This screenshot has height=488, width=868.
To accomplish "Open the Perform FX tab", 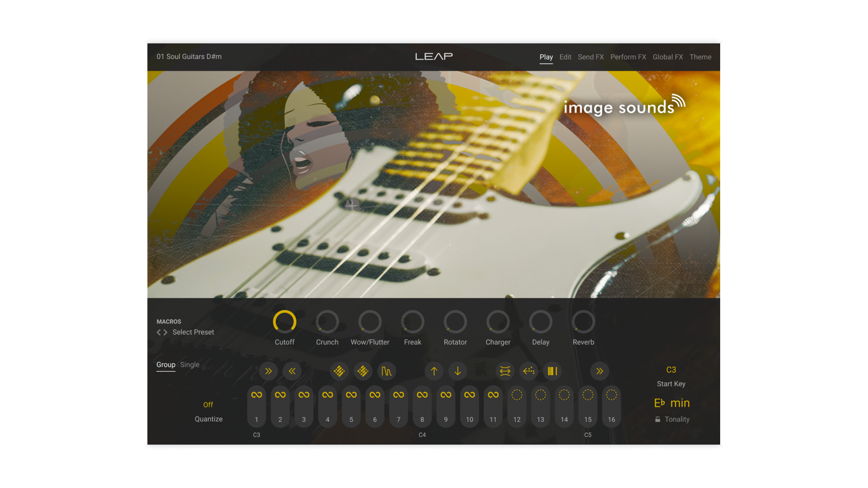I will (x=628, y=57).
